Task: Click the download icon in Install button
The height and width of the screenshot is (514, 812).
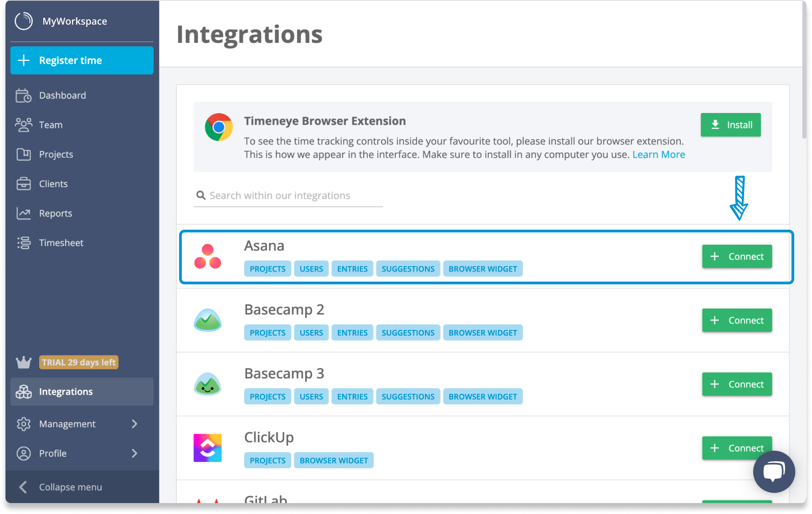Action: 715,125
